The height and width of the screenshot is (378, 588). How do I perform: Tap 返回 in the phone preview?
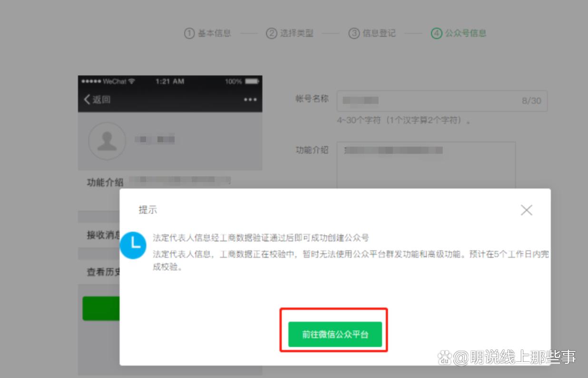(97, 99)
